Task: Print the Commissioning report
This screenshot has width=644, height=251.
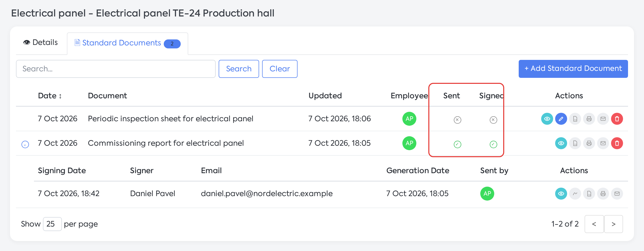Action: coord(589,143)
